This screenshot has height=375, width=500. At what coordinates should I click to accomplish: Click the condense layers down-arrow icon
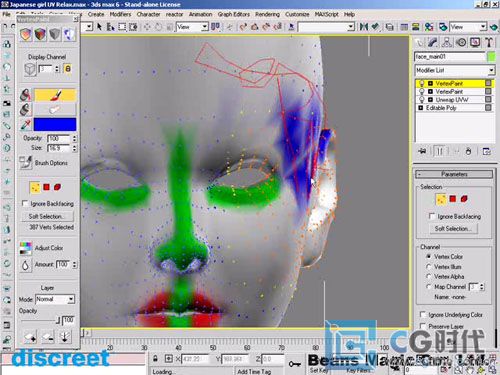[64, 337]
